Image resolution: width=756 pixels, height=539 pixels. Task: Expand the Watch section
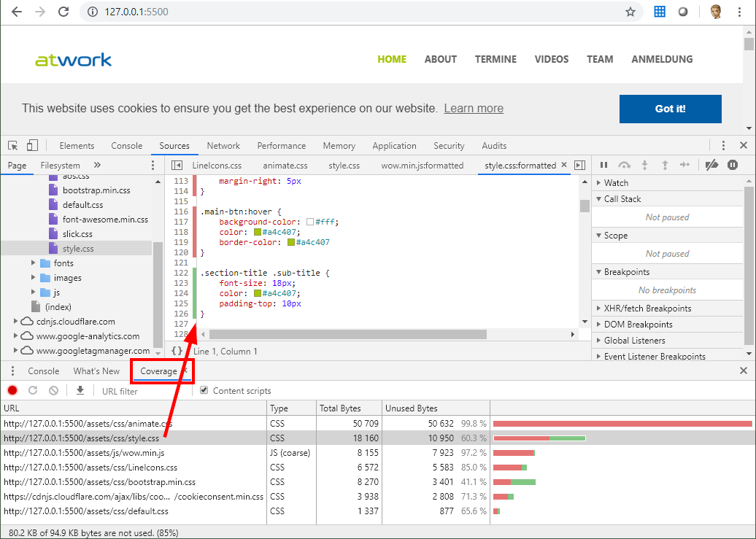click(598, 183)
